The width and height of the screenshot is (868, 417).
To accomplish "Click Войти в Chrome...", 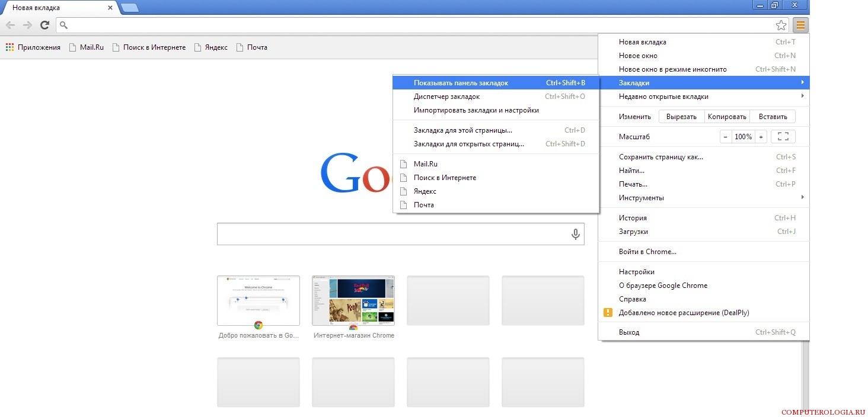I will click(x=704, y=252).
